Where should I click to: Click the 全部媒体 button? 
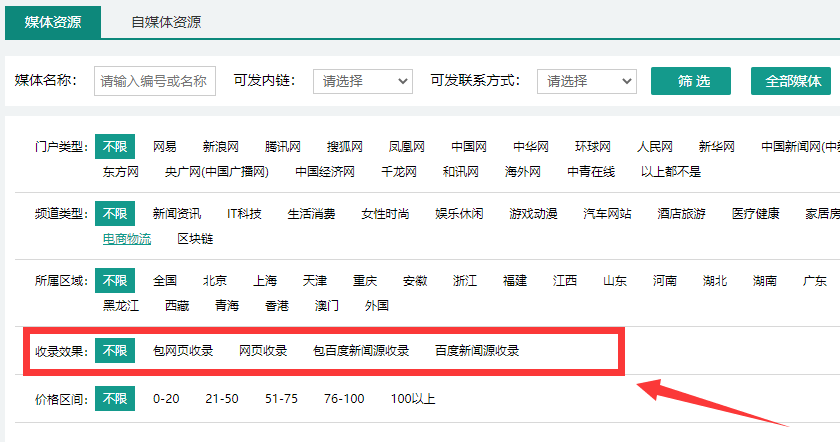click(x=792, y=81)
